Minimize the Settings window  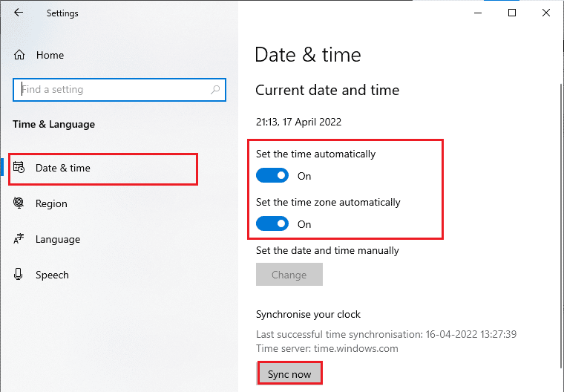(x=478, y=13)
